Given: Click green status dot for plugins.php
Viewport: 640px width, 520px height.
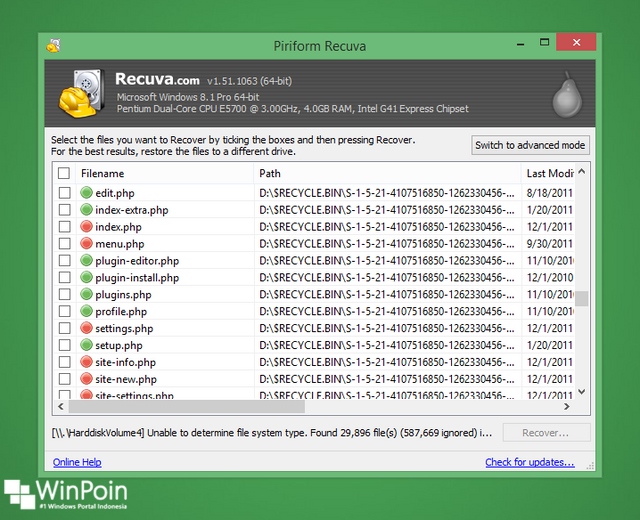Looking at the screenshot, I should 86,294.
